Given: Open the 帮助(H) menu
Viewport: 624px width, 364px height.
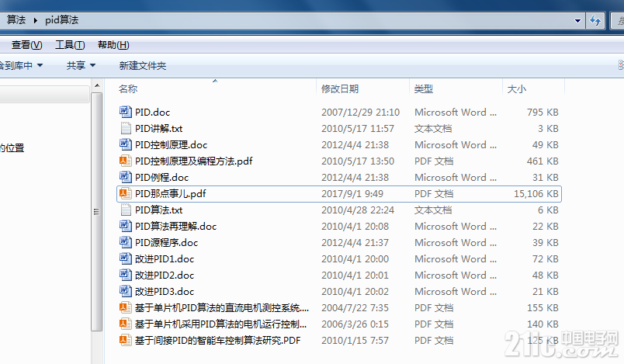Looking at the screenshot, I should coord(113,45).
